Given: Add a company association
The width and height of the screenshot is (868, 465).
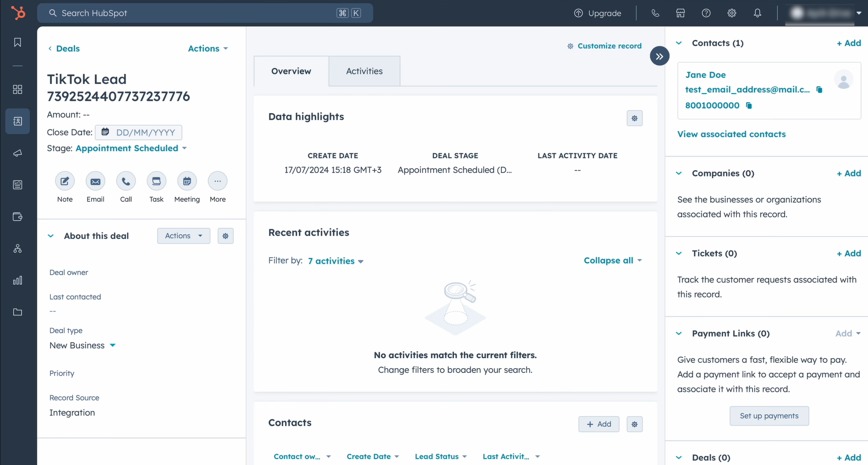Looking at the screenshot, I should point(849,173).
